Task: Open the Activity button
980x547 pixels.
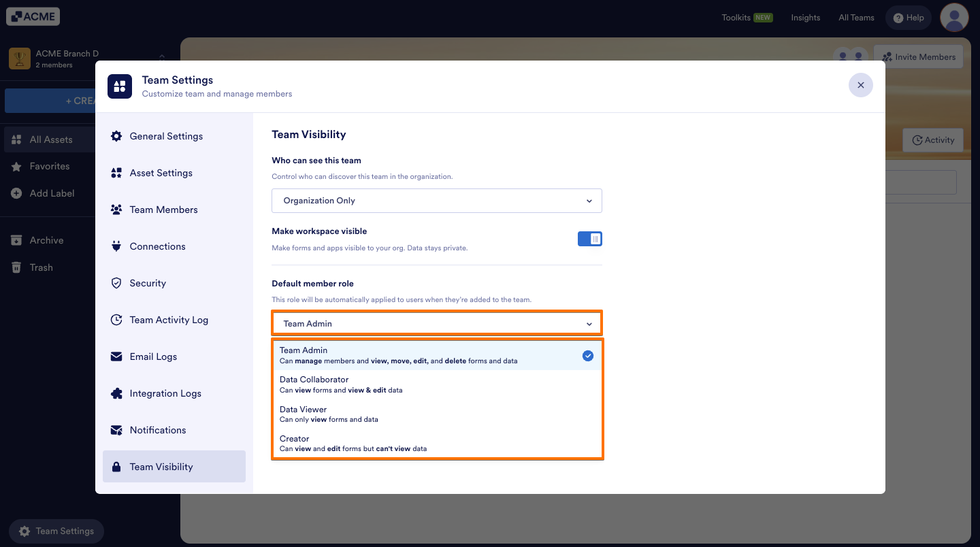Action: (933, 140)
